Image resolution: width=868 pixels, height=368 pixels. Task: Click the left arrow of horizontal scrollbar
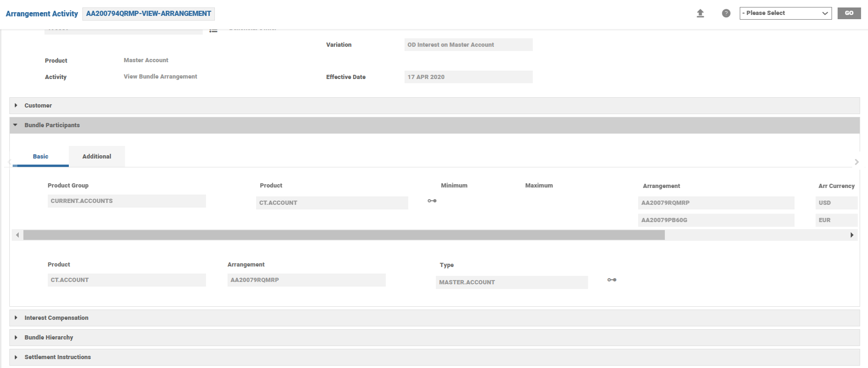coord(17,235)
